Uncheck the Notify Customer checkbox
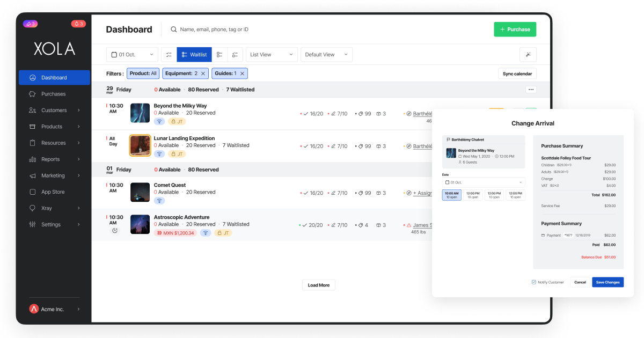Screen dimensions: 644x338 point(533,282)
